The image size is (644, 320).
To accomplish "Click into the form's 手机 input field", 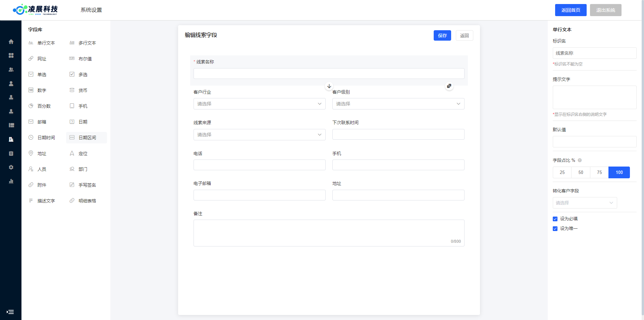I will click(398, 165).
